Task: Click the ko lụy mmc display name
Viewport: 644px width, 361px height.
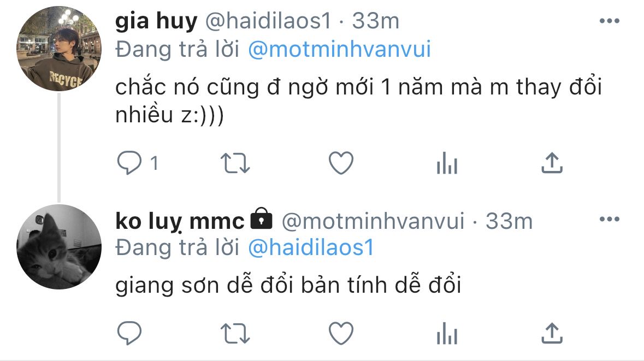Action: pyautogui.click(x=180, y=221)
